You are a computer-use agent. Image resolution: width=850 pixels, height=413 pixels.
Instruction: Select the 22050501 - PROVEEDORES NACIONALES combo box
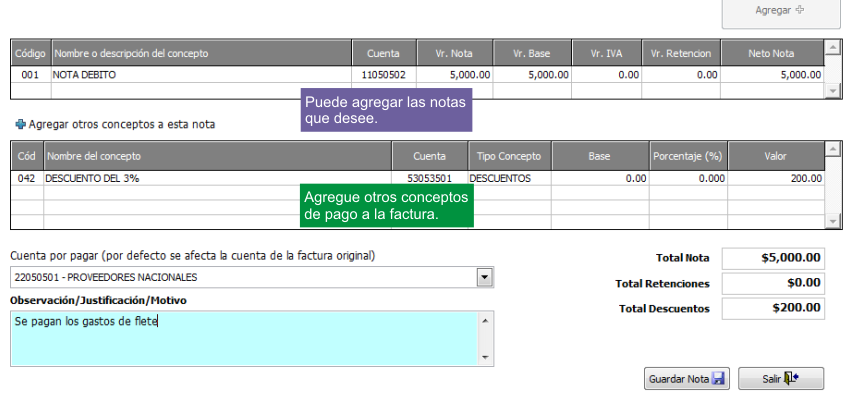(252, 278)
